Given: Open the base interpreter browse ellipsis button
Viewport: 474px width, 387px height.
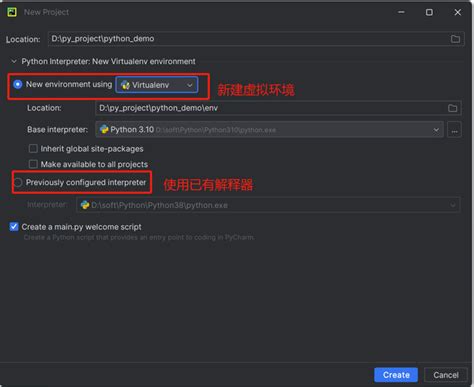Looking at the screenshot, I should tap(454, 130).
